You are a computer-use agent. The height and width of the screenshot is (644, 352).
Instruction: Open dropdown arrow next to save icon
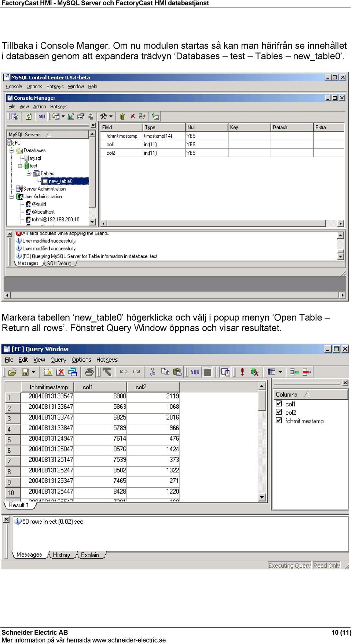33,372
